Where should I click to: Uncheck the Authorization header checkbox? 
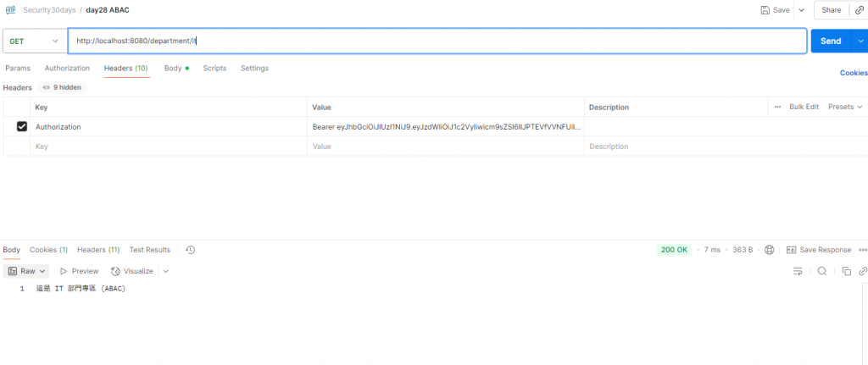click(21, 127)
